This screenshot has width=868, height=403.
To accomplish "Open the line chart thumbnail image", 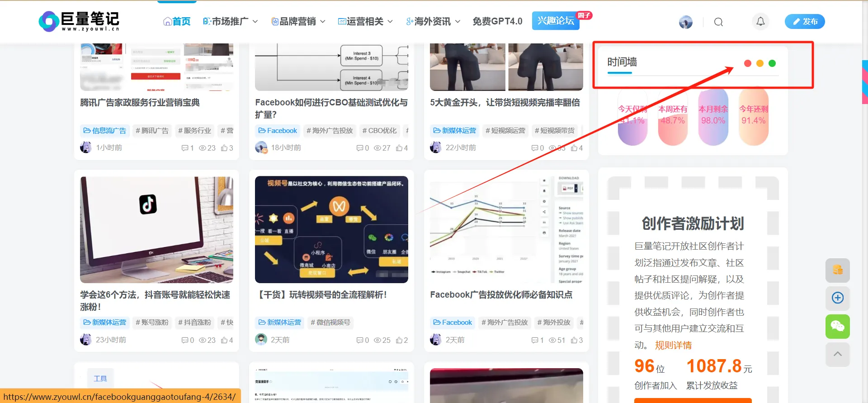I will pos(506,230).
